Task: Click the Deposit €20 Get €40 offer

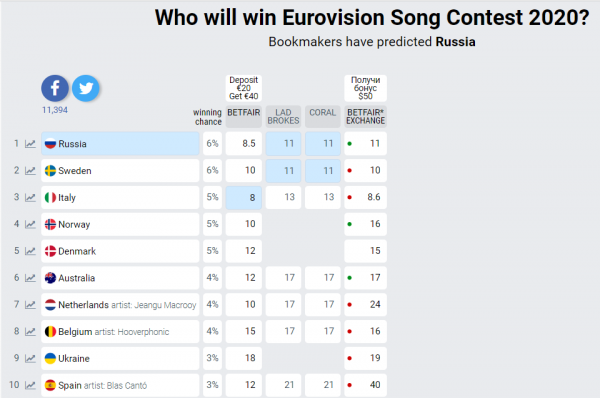Action: pyautogui.click(x=244, y=88)
